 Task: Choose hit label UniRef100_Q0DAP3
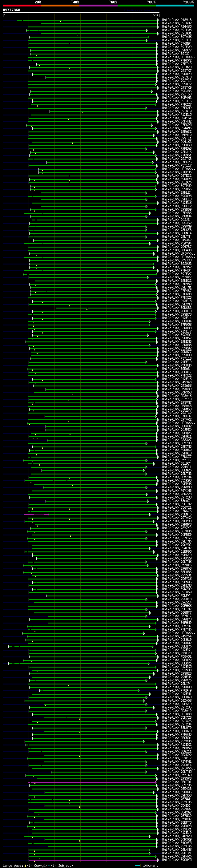pos(177,826)
